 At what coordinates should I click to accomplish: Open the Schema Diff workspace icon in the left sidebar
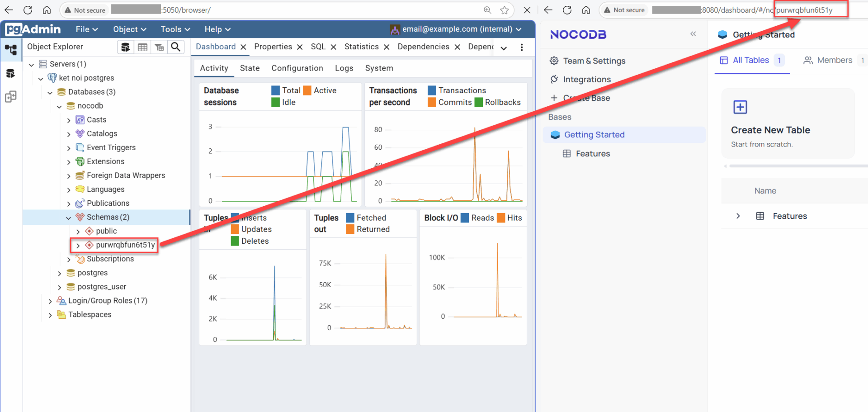click(x=11, y=96)
